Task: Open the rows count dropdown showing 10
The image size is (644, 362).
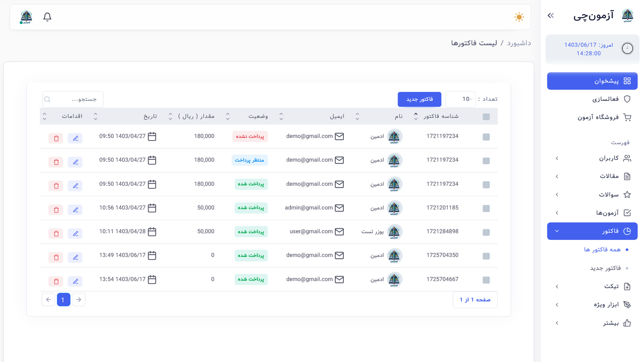Action: (x=461, y=99)
